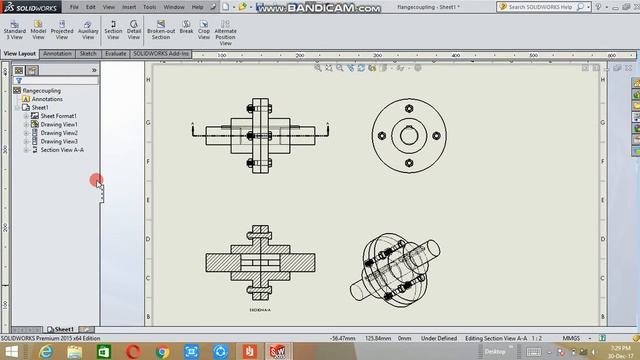Expand the Drawing View3 tree node
Screen dimensions: 640x360
click(x=26, y=141)
